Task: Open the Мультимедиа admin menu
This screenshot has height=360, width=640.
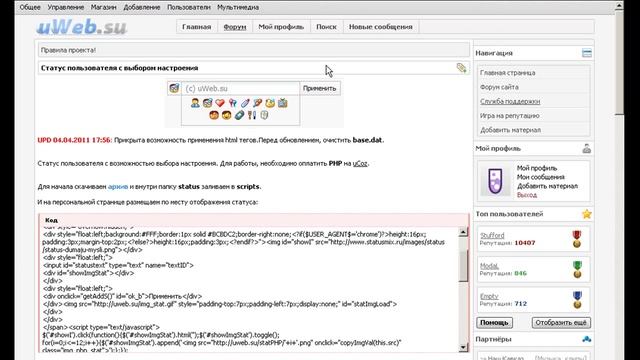Action: (x=238, y=7)
